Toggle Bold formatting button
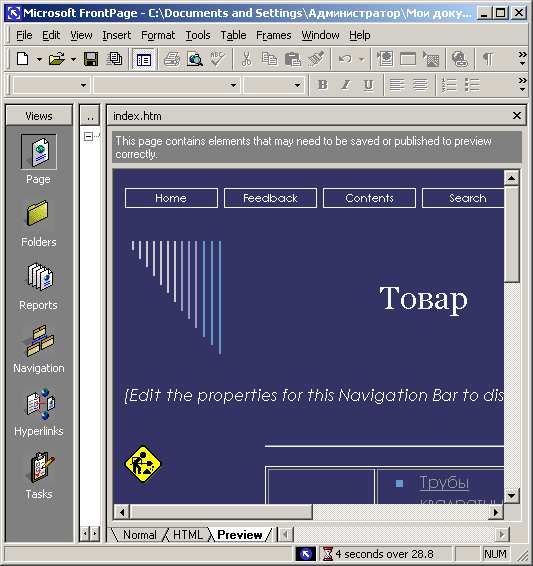Viewport: 533px width, 566px height. (x=323, y=85)
